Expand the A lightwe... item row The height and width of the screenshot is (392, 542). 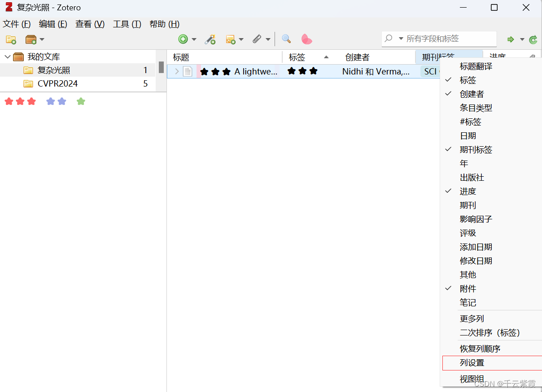[x=176, y=71]
